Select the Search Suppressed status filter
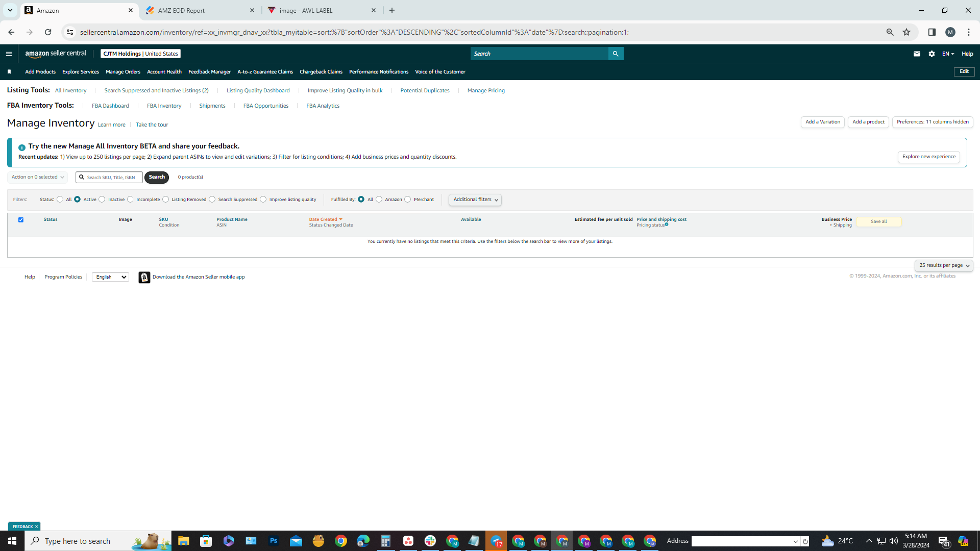Screen dimensions: 980x551 [212, 199]
